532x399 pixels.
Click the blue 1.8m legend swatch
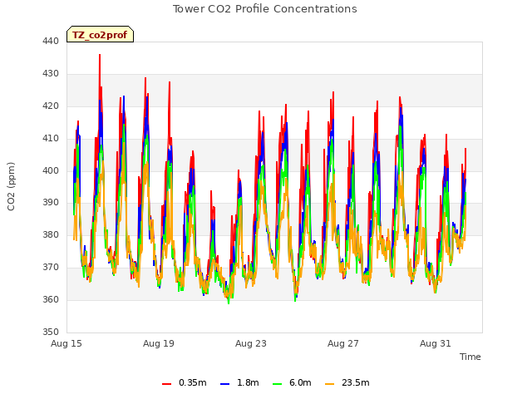(224, 383)
